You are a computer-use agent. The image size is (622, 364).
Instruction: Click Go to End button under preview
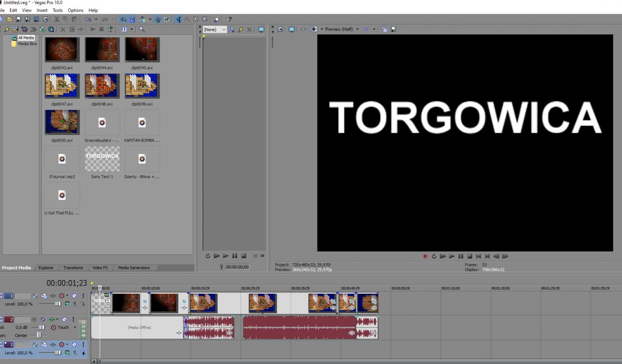tap(487, 256)
